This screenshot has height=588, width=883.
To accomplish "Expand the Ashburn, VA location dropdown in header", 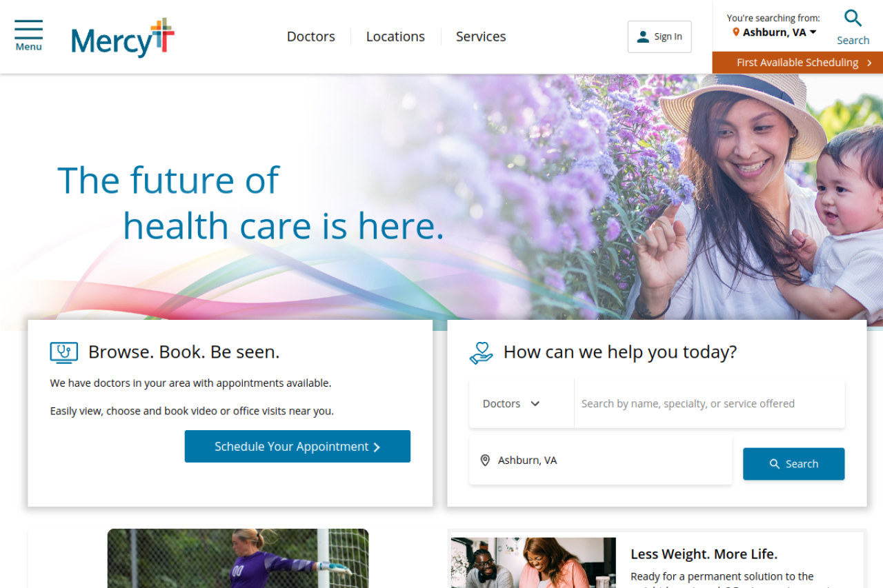I will (775, 32).
